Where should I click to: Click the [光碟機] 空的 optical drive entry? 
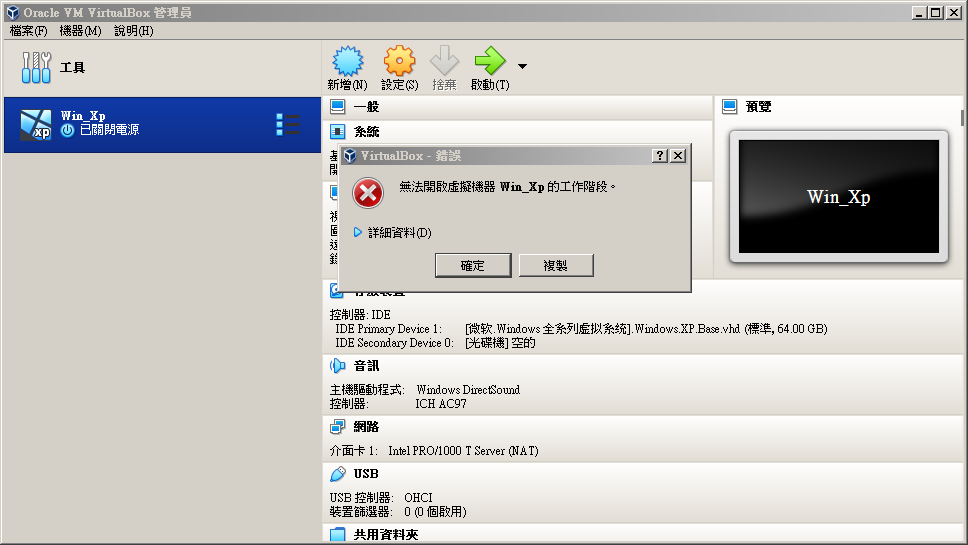500,343
